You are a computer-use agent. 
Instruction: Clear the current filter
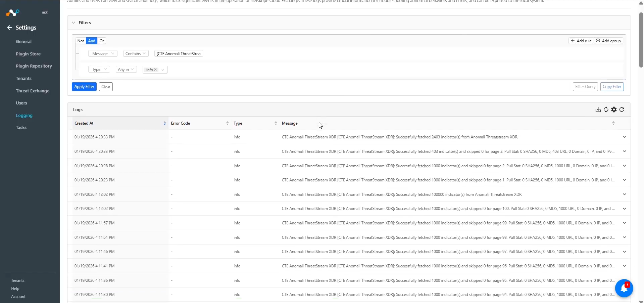point(106,87)
